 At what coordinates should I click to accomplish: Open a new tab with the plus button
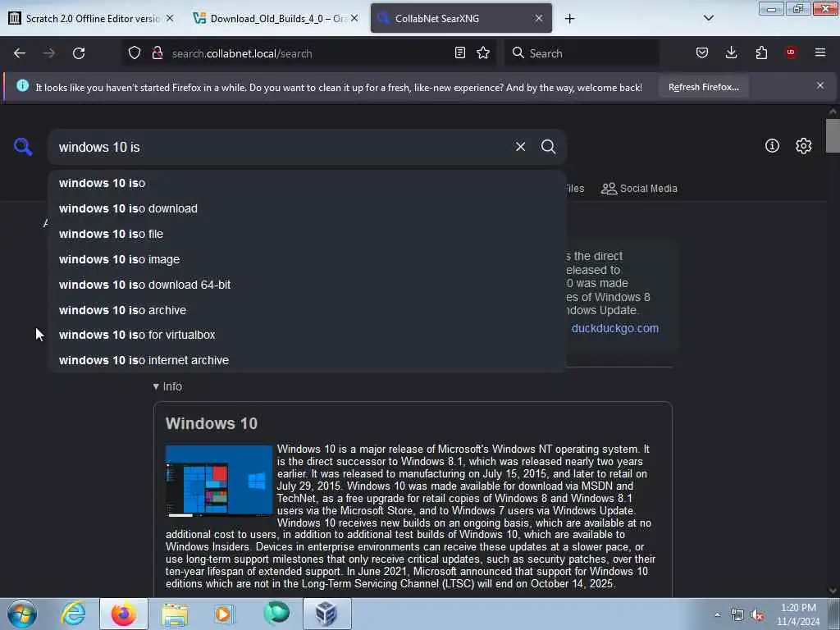tap(569, 19)
